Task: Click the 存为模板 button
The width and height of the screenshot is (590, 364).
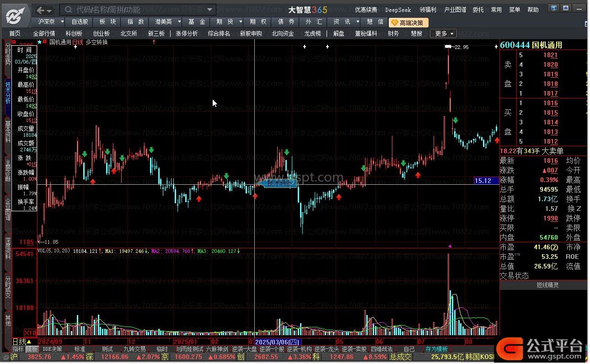Action: click(x=436, y=349)
